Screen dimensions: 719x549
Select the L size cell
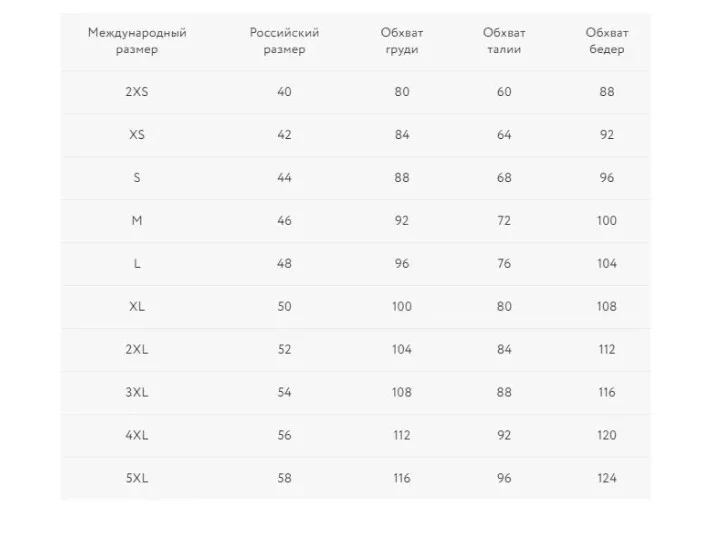coord(137,264)
